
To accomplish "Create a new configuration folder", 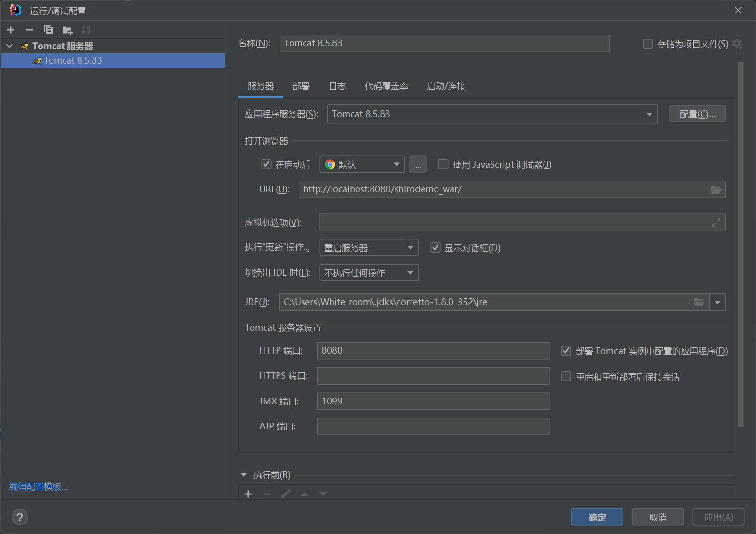I will [67, 30].
